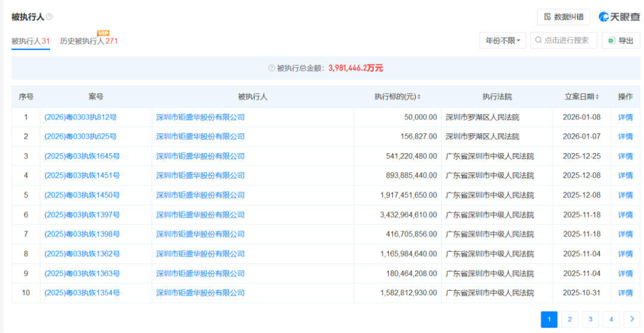
Task: Jump to page 4 of results
Action: [611, 319]
